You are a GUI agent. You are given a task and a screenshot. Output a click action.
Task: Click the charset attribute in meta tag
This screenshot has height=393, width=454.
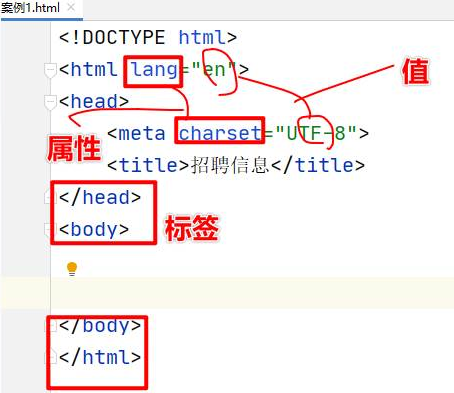220,134
